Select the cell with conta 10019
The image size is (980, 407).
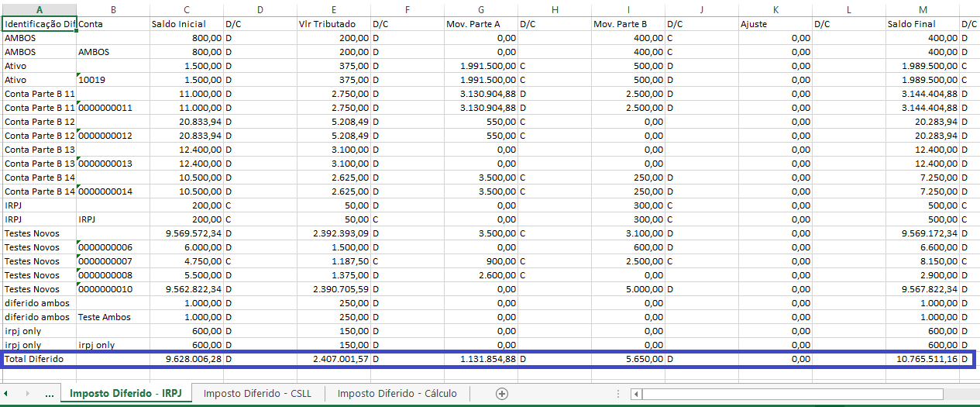coord(112,80)
